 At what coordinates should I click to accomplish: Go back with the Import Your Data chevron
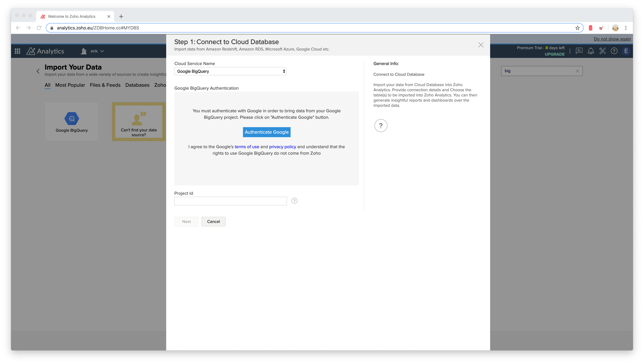click(38, 71)
